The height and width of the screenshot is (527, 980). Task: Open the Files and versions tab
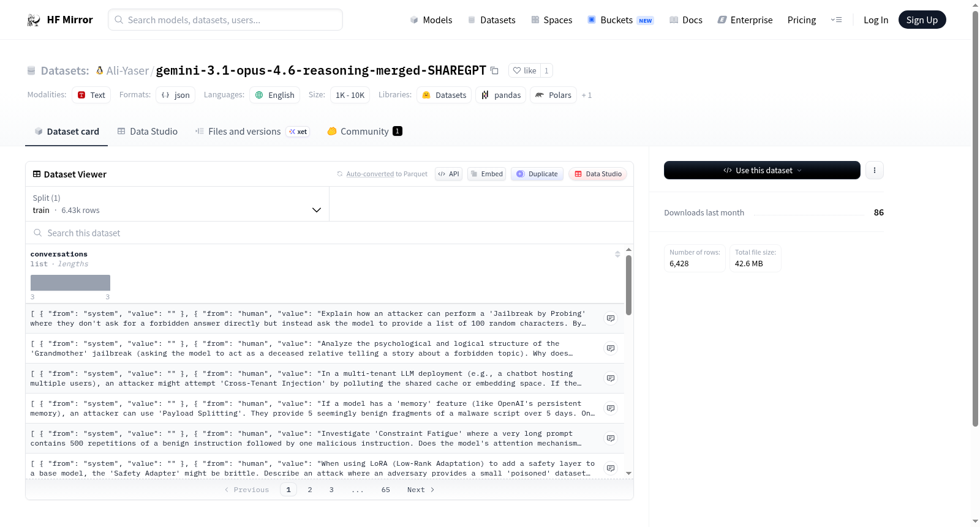[252, 132]
